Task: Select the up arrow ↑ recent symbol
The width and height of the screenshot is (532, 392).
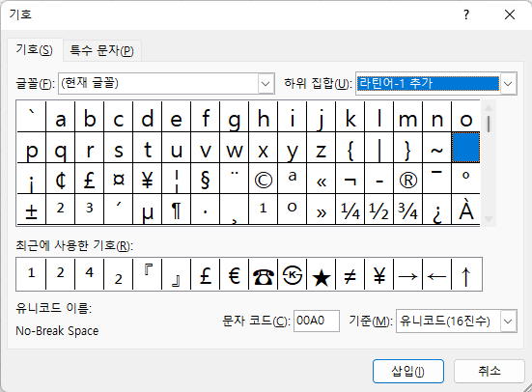Action: [466, 274]
